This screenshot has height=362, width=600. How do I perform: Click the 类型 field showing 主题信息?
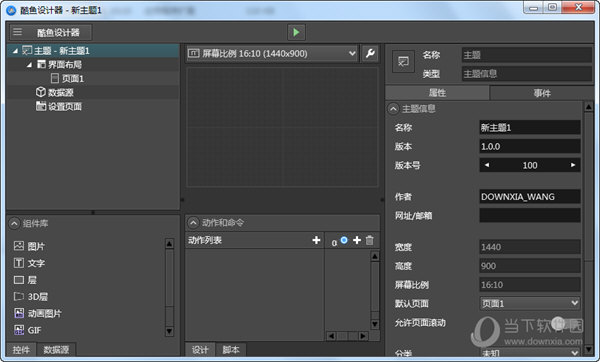tap(527, 73)
